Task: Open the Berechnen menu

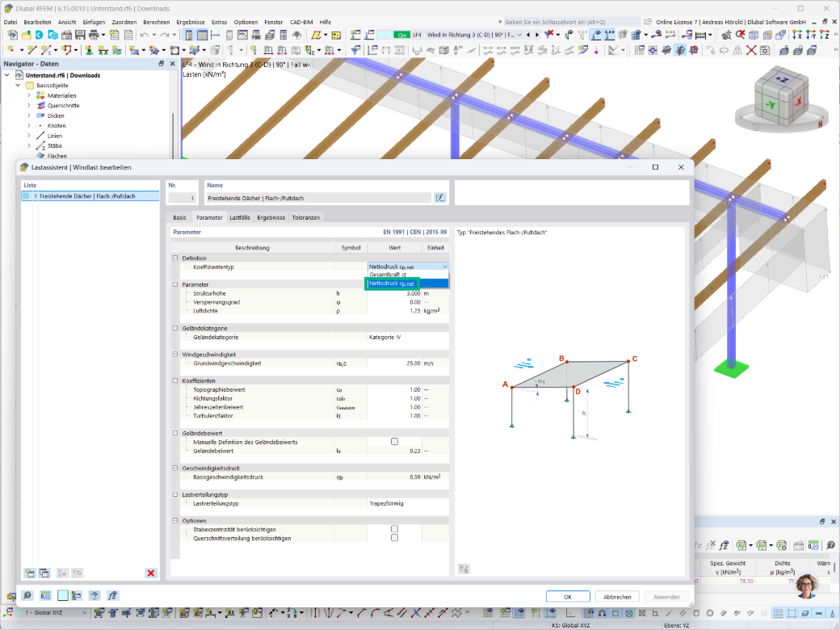Action: point(157,22)
